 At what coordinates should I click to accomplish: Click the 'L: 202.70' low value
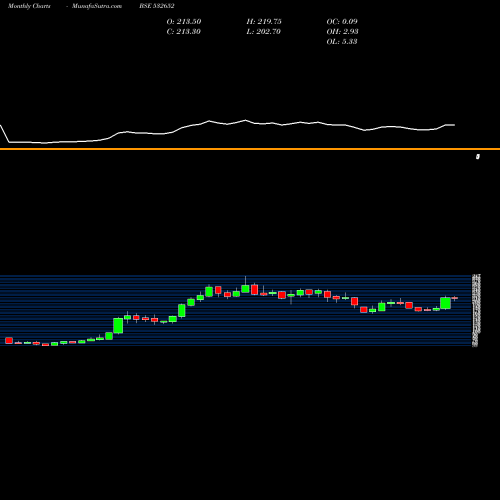coord(264,32)
